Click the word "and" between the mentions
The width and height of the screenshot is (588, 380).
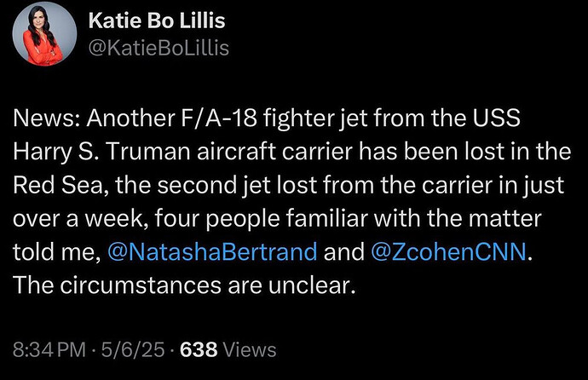coord(344,251)
